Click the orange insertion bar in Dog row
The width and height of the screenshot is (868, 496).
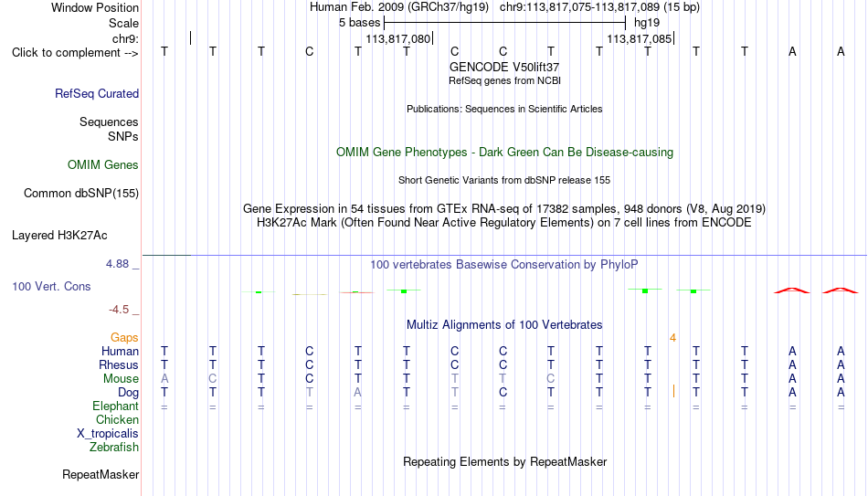click(x=673, y=391)
